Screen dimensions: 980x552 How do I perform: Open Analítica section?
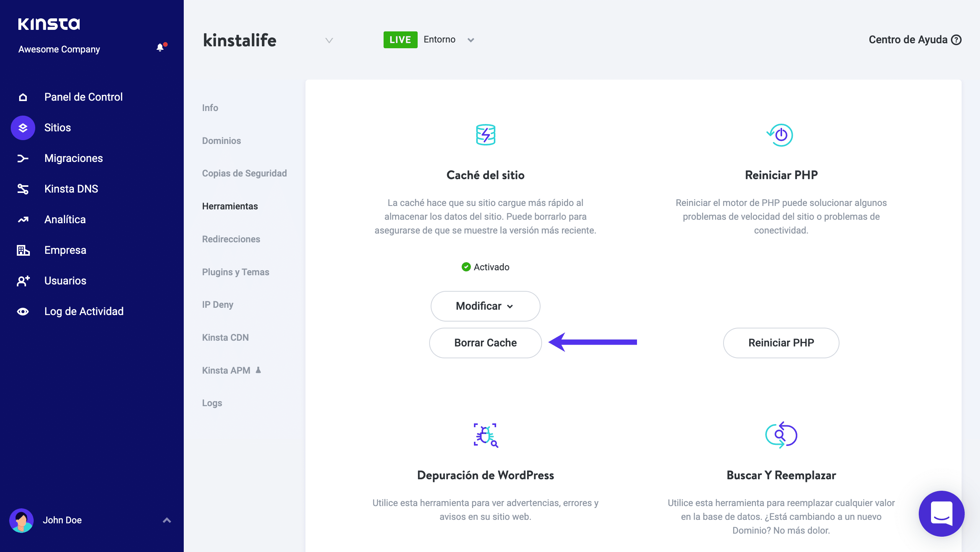(65, 219)
